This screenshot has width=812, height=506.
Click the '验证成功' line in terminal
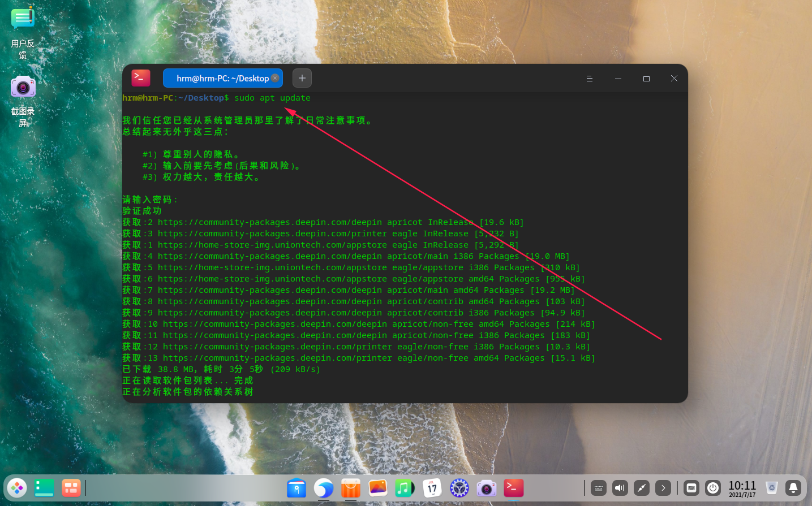click(x=142, y=211)
